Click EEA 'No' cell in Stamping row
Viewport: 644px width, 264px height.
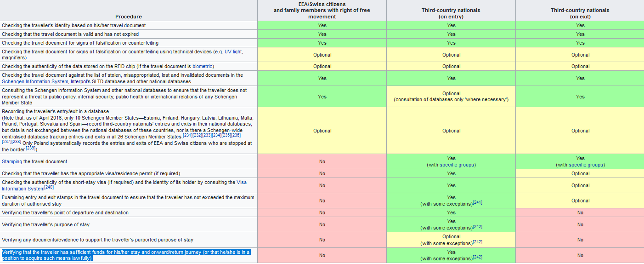pyautogui.click(x=322, y=161)
